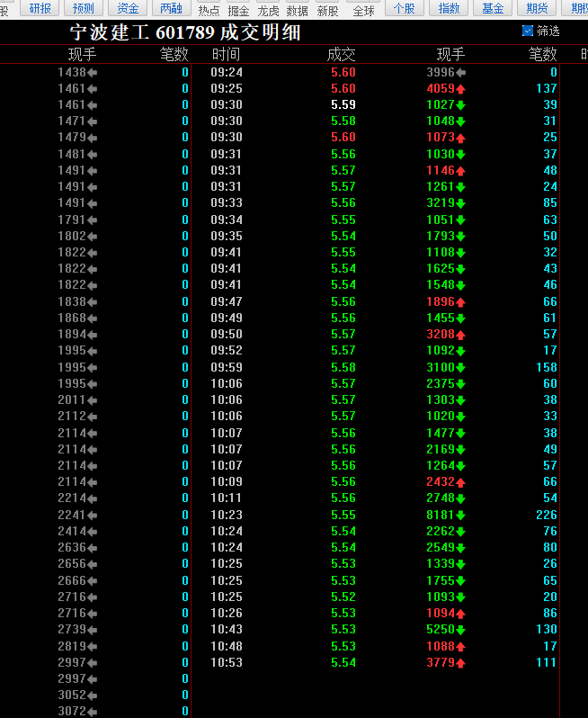Select volume value 2748
Image resolution: width=588 pixels, height=718 pixels.
click(441, 498)
